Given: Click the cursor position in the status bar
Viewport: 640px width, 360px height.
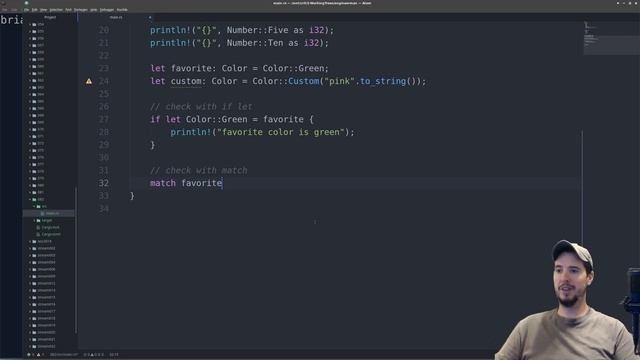Looking at the screenshot, I should (114, 355).
